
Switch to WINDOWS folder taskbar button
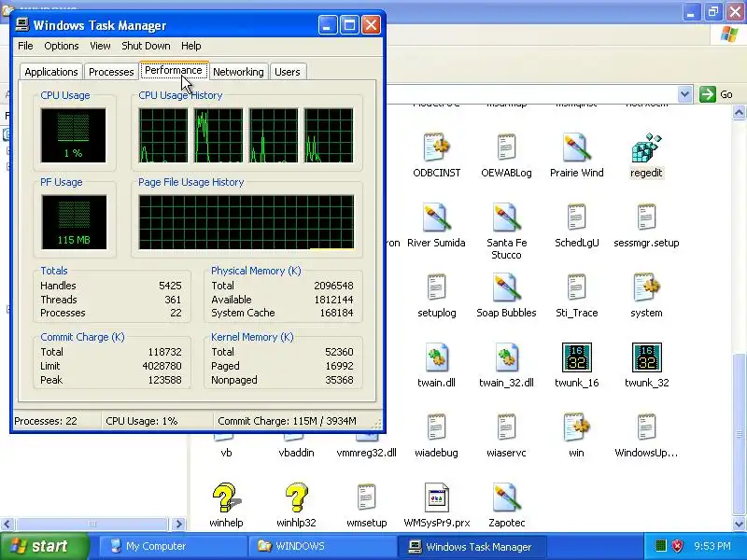tap(322, 546)
